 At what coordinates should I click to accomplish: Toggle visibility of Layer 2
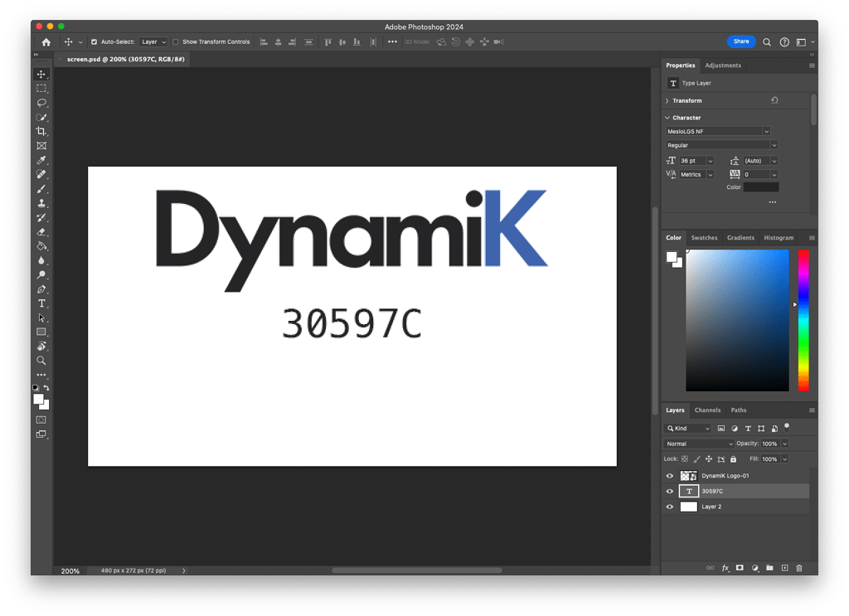click(x=669, y=507)
